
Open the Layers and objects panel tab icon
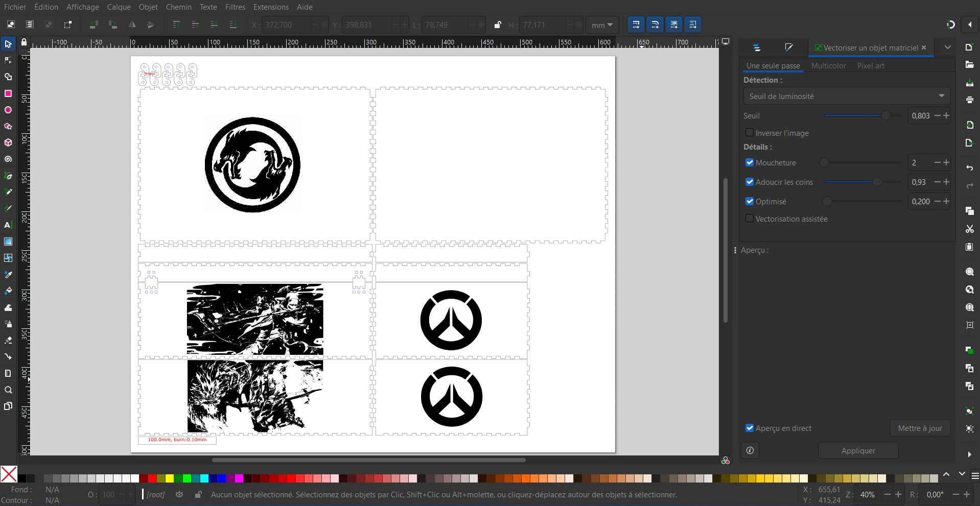point(757,47)
